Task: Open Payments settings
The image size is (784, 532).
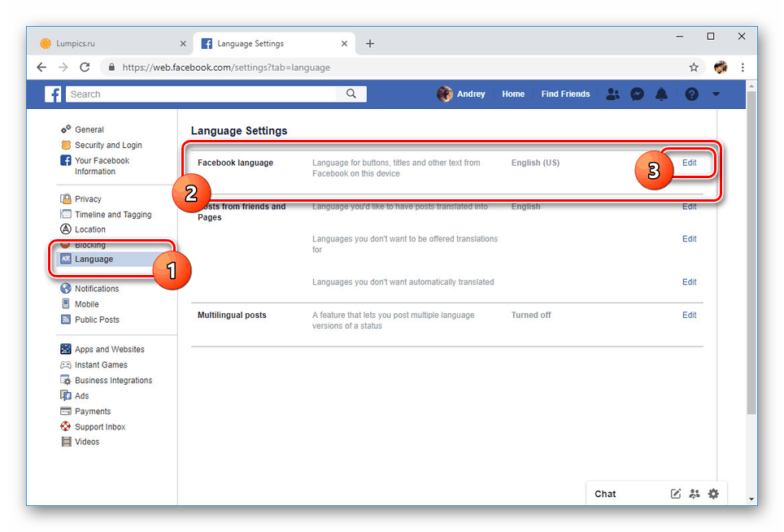Action: click(93, 412)
